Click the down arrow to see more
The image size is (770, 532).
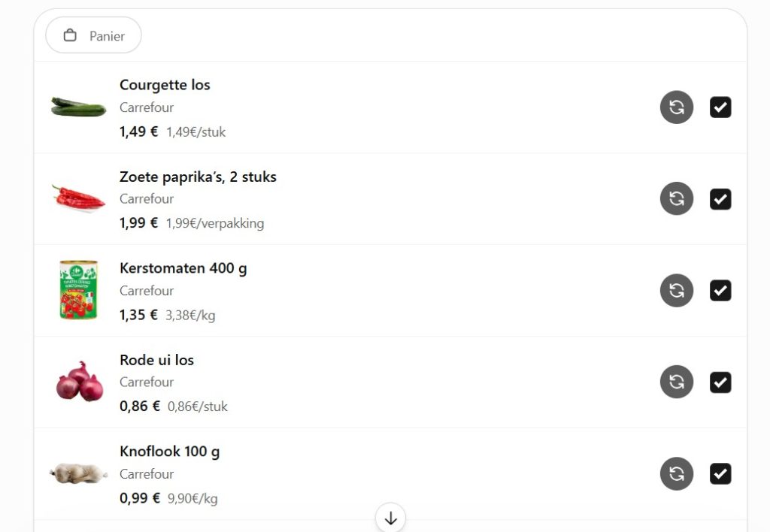tap(390, 517)
